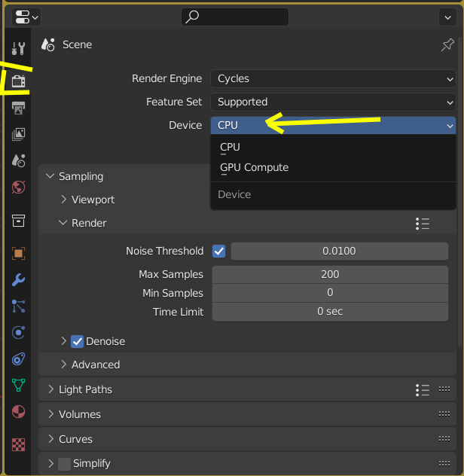Click the properties search field
464x476 pixels.
click(x=235, y=17)
